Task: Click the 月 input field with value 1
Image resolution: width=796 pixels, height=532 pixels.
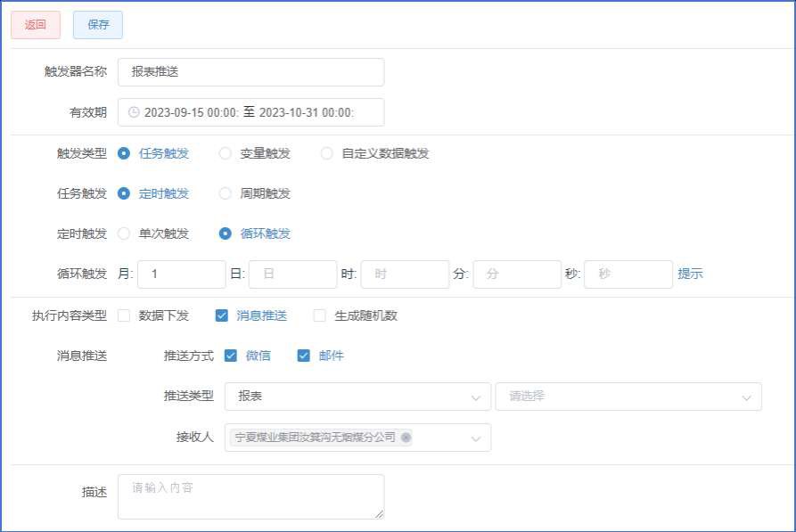Action: [x=182, y=274]
